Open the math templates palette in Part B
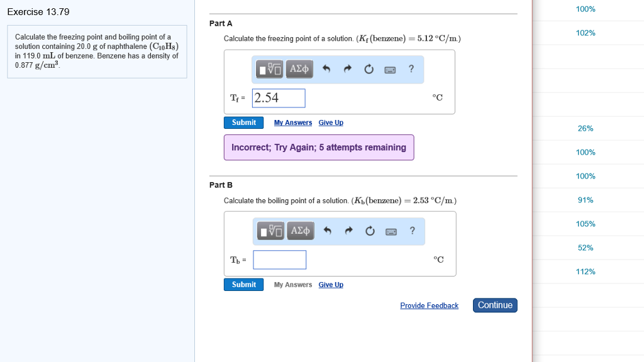Viewport: 644px width, 362px height. [269, 231]
